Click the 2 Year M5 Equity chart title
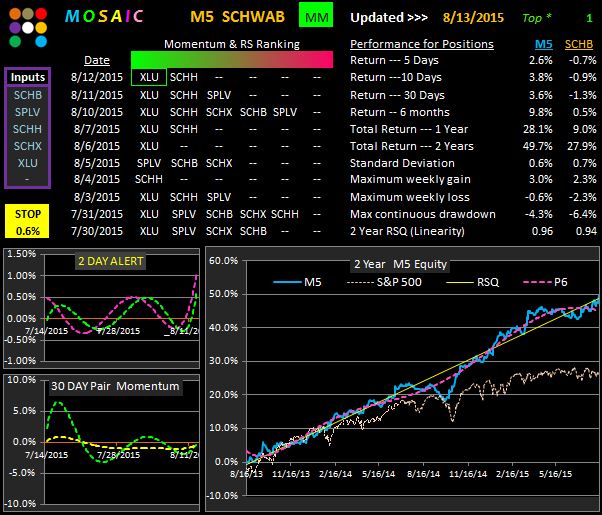 coord(400,264)
